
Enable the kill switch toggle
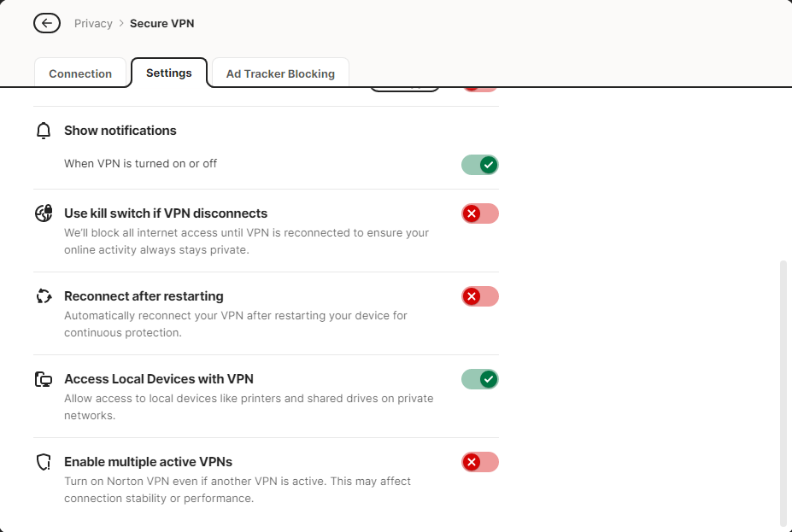(x=479, y=213)
